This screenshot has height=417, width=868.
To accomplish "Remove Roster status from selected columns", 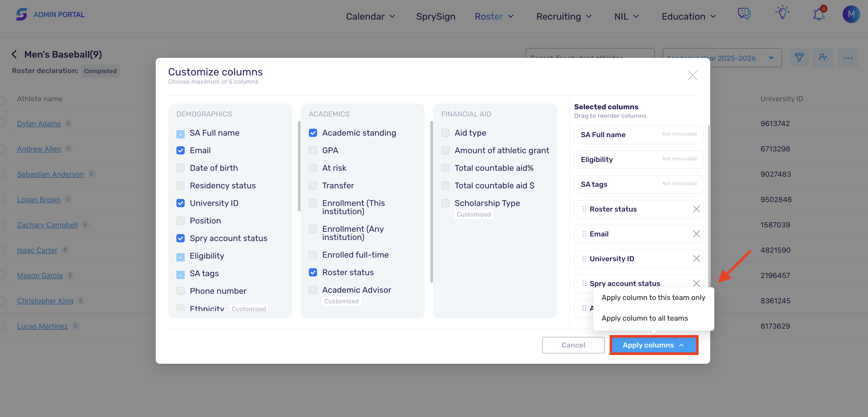I will (696, 209).
